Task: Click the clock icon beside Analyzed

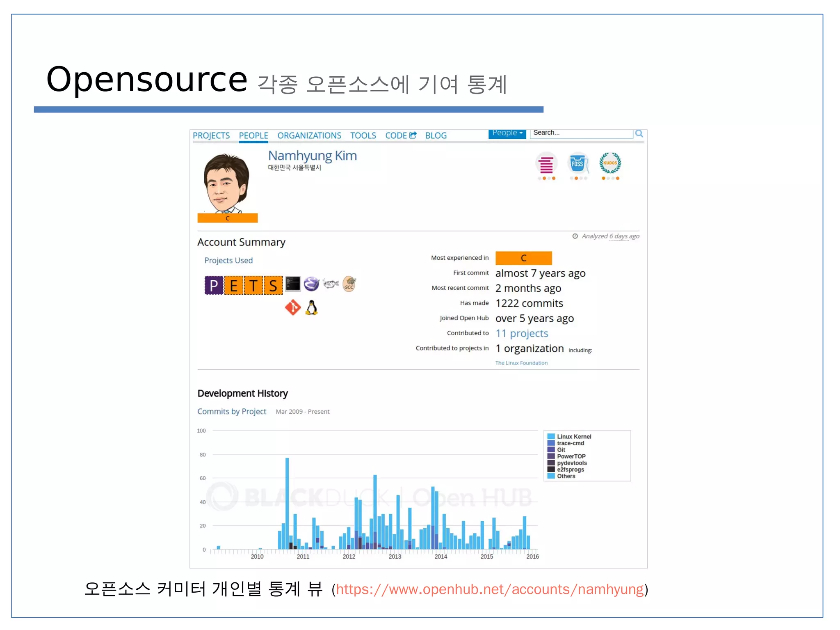Action: (575, 236)
